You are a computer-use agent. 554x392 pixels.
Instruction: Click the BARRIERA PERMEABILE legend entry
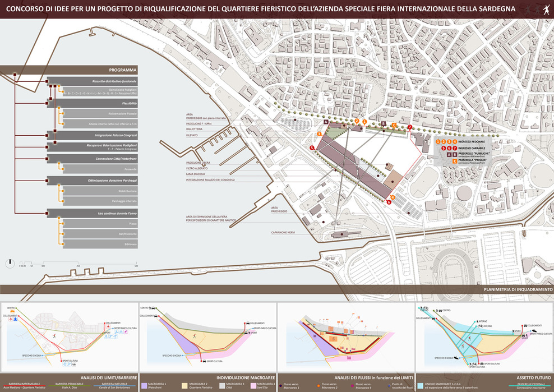[70, 386]
